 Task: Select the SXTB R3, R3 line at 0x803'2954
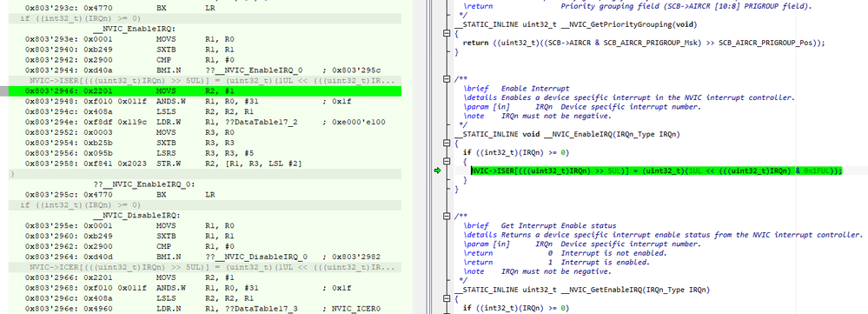(x=205, y=143)
